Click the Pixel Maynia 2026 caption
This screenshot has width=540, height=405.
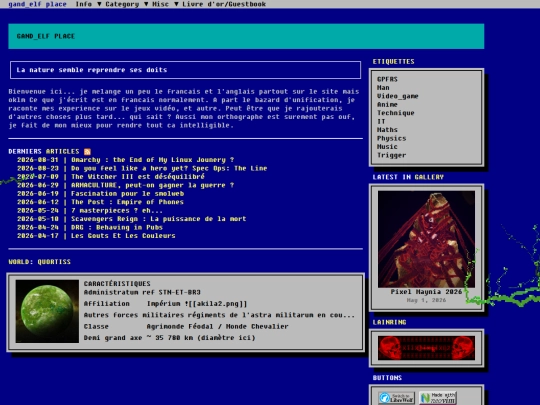(x=426, y=292)
